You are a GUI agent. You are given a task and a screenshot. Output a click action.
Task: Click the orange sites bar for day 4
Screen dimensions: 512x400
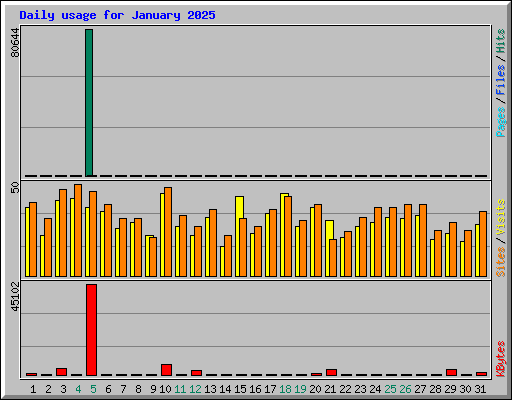click(78, 230)
